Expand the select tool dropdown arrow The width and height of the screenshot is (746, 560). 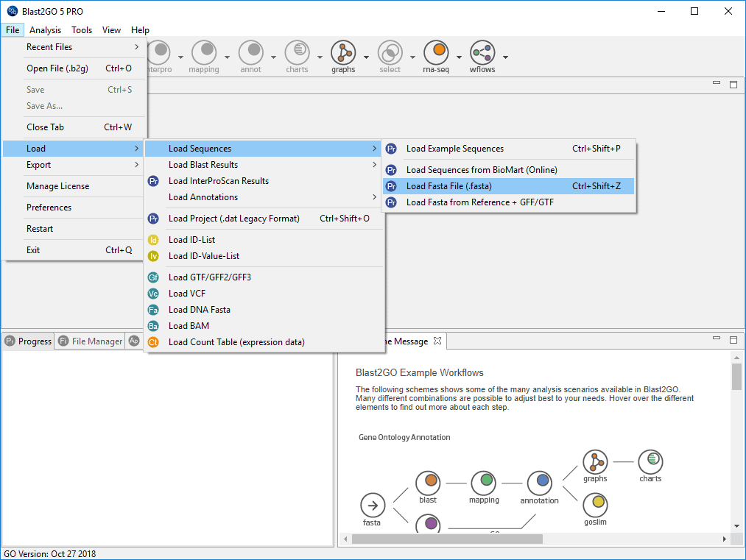click(x=412, y=57)
